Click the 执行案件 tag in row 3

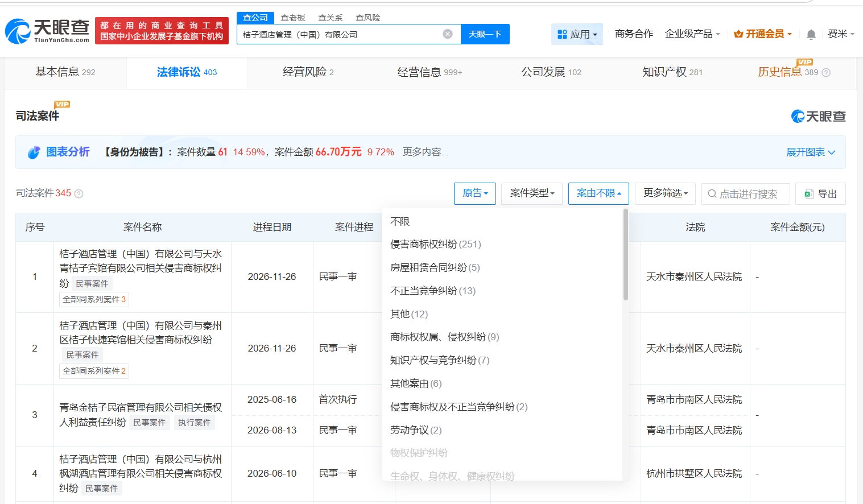tap(194, 423)
